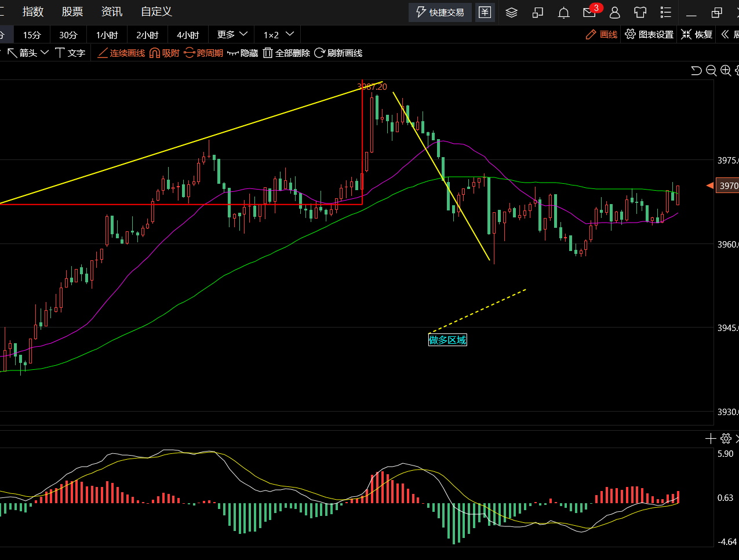Click the 快捷交易 quick trade button

[x=440, y=12]
